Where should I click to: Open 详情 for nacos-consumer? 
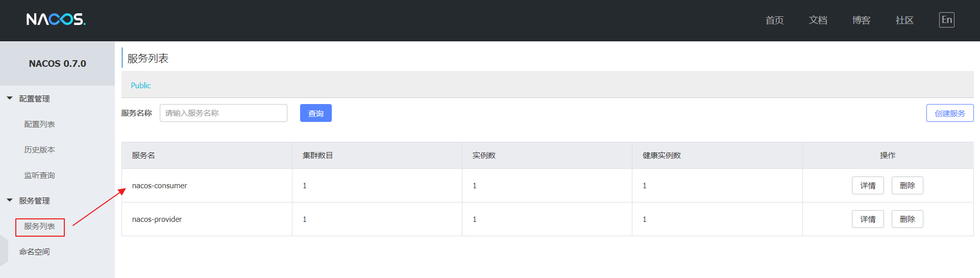click(x=868, y=185)
